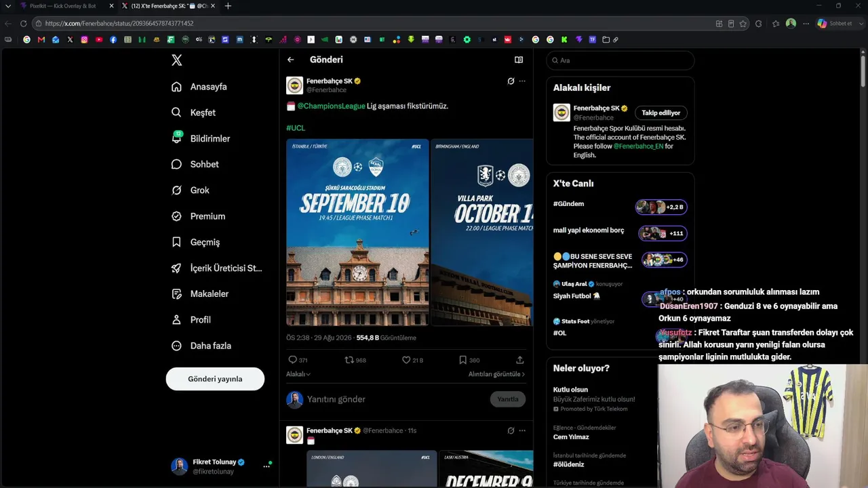
Task: Open Premium in the sidebar
Action: pos(199,216)
